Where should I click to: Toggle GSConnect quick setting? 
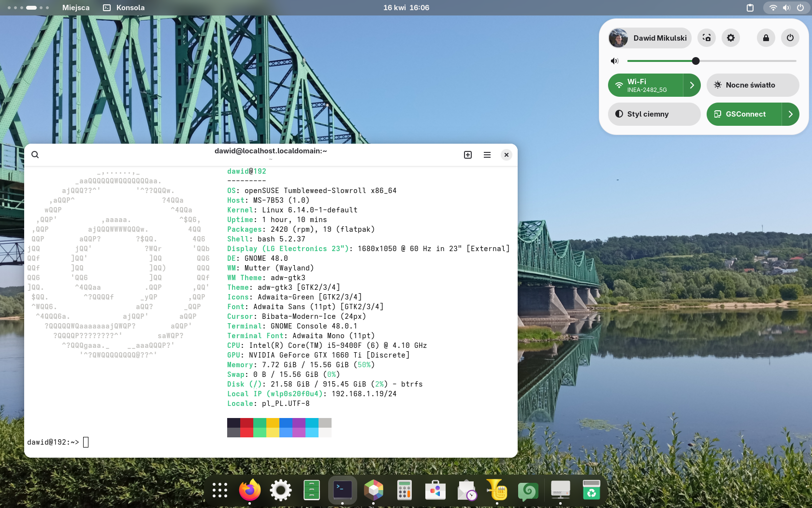[744, 114]
